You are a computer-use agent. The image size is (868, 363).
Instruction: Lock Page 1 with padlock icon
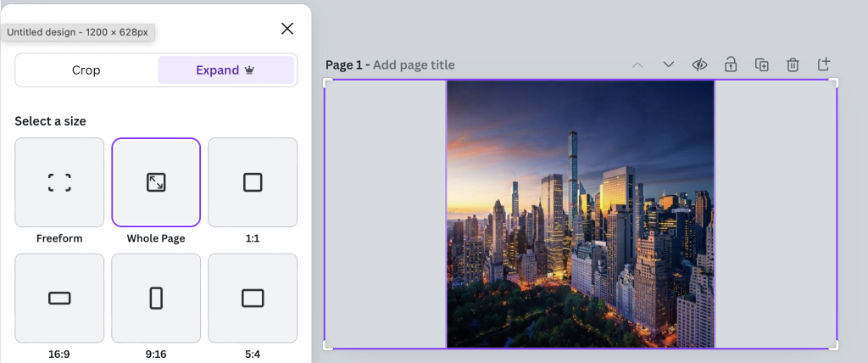[730, 65]
